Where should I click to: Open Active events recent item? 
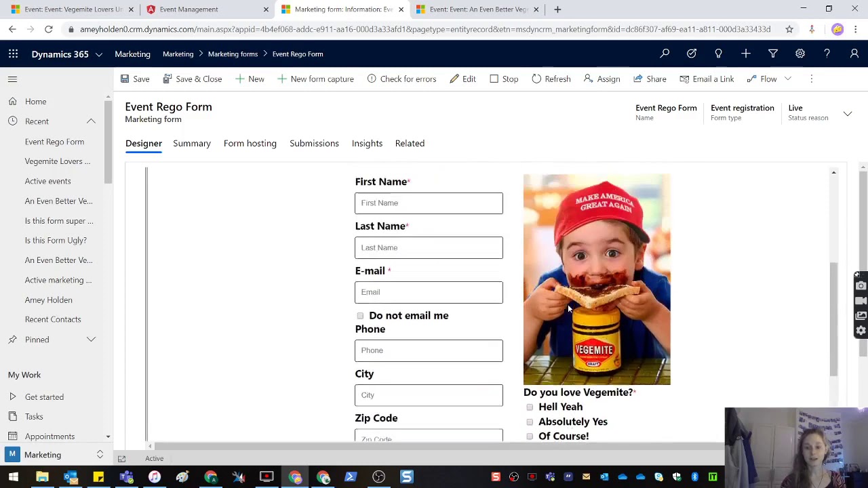click(x=47, y=181)
